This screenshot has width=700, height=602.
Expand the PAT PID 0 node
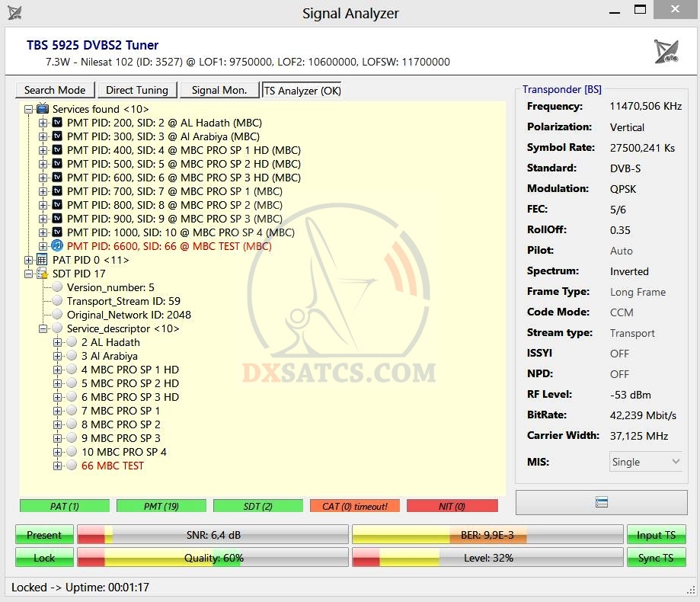(29, 260)
